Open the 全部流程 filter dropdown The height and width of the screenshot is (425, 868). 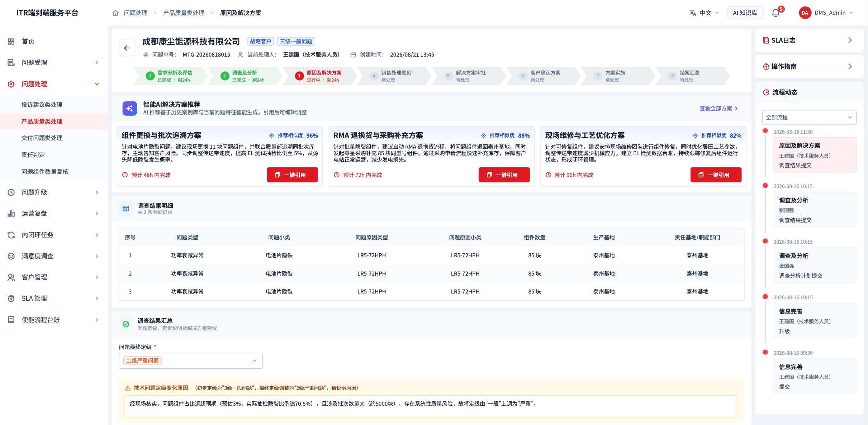[x=809, y=118]
